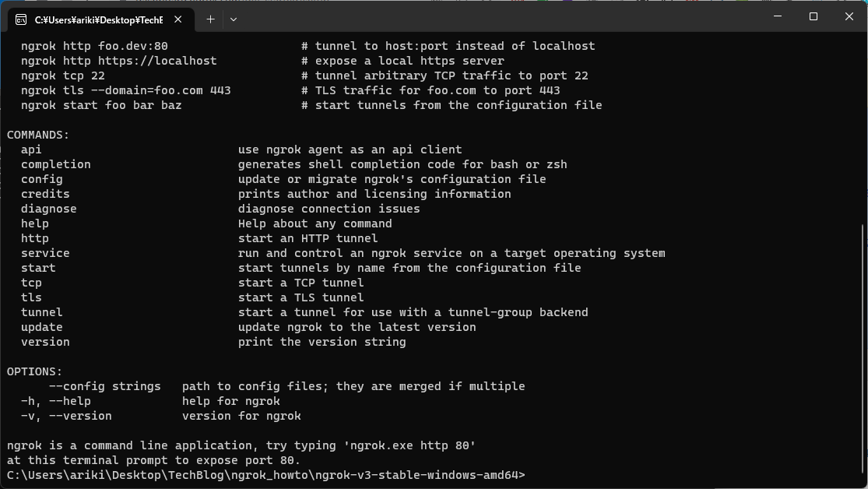Click the 'tunnel' command entry

[x=41, y=311]
